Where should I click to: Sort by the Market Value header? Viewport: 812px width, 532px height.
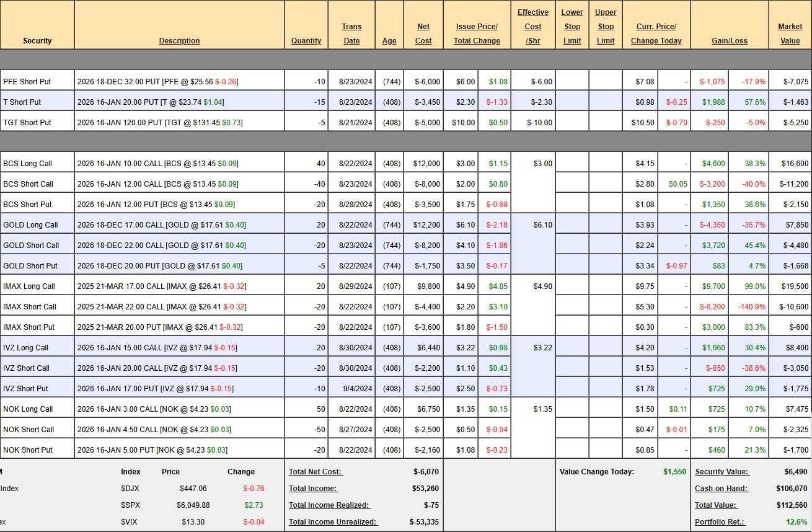(x=790, y=33)
